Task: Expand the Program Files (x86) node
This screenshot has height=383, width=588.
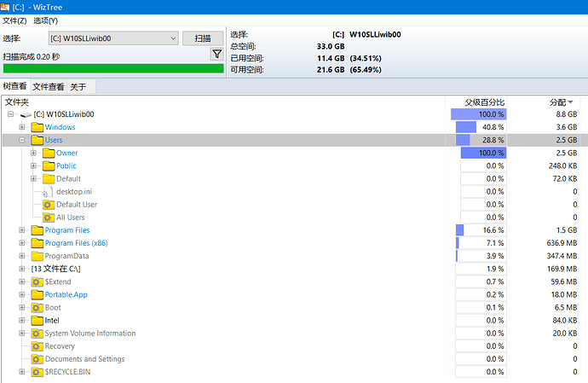Action: [22, 243]
